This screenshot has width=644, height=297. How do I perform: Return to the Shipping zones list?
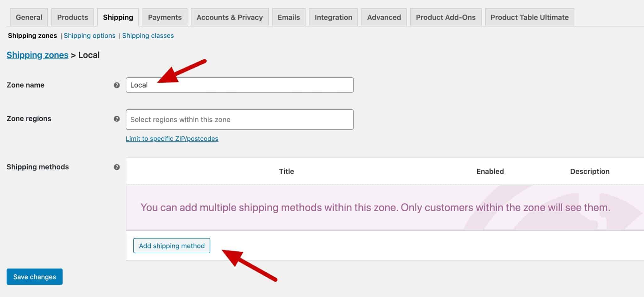pos(37,55)
